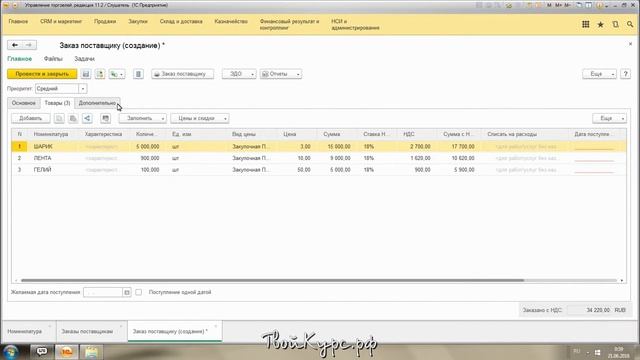Open the Казначейство section

[x=231, y=21]
